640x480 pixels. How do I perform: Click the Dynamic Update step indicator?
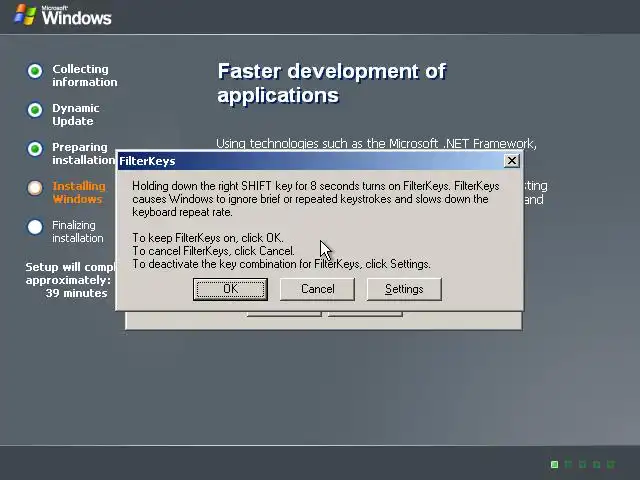coord(35,110)
